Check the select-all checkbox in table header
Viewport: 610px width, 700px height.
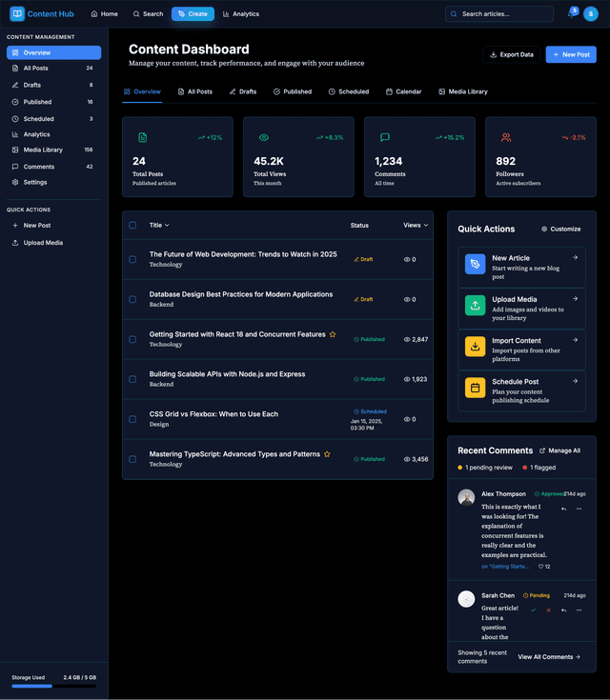[x=132, y=226]
